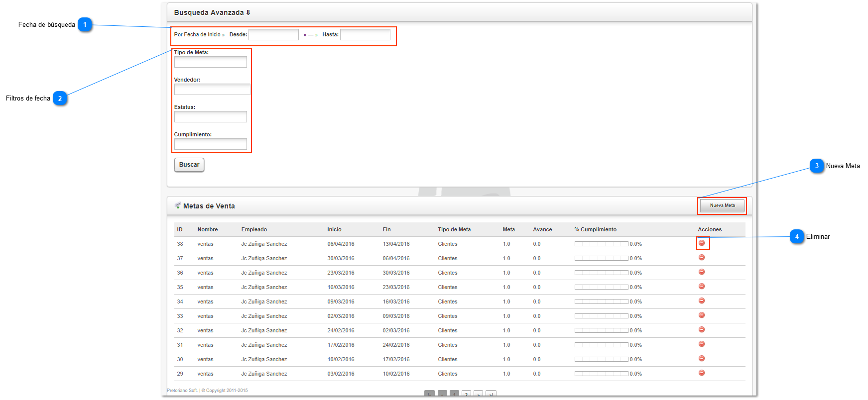Sort by the Tipo de Meta column header
Image resolution: width=868 pixels, height=400 pixels.
454,229
